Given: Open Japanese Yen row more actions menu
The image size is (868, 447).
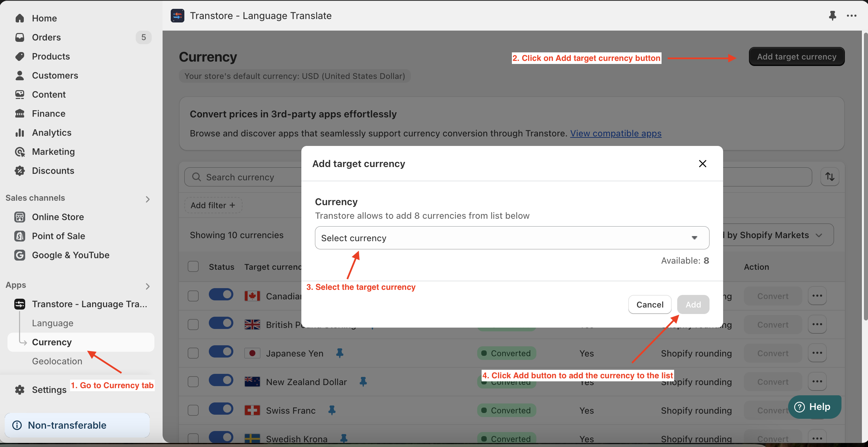Looking at the screenshot, I should [817, 353].
